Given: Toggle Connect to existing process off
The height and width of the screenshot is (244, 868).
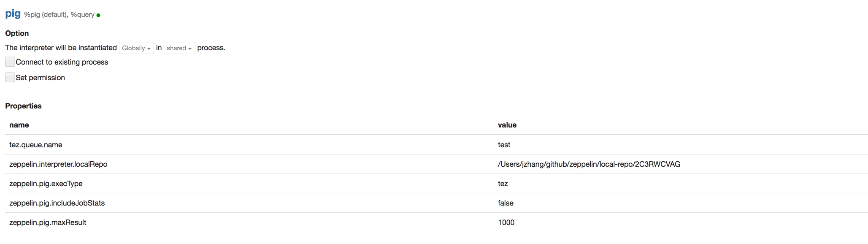Looking at the screenshot, I should (10, 62).
